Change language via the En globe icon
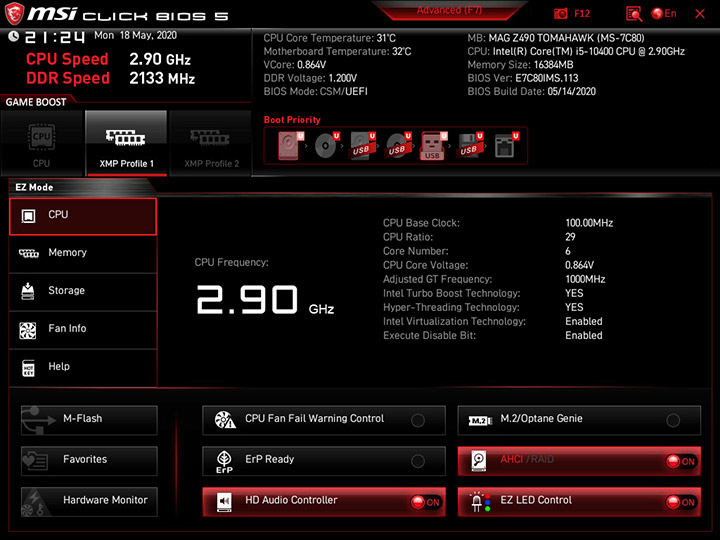Viewport: 720px width, 540px height. tap(664, 14)
